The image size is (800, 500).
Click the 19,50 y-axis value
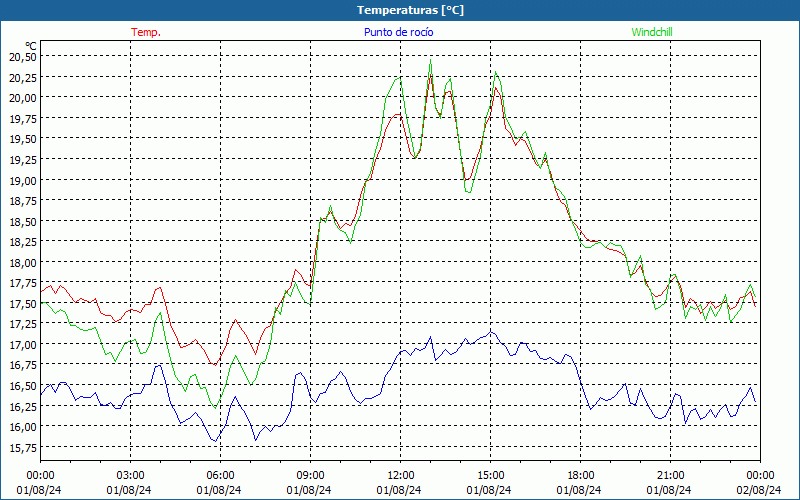[22, 139]
